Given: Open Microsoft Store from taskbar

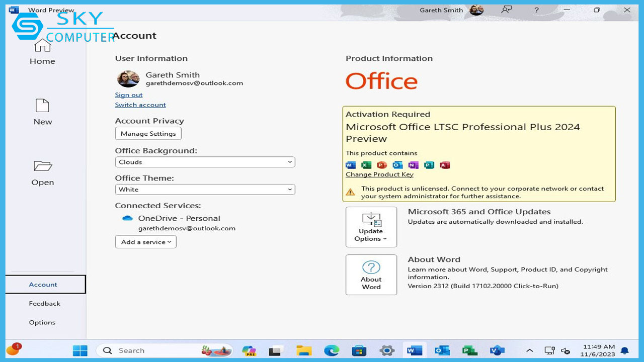Looking at the screenshot, I should [359, 350].
